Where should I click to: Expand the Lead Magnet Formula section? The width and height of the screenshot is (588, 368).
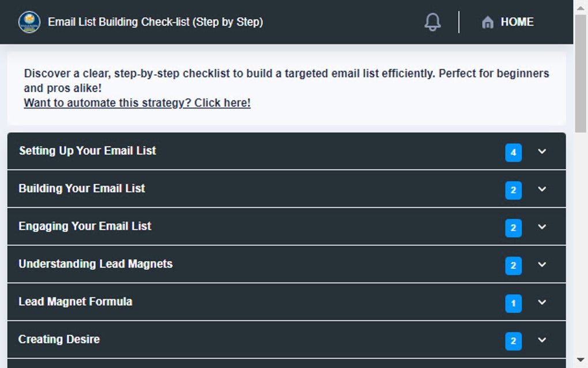(541, 302)
